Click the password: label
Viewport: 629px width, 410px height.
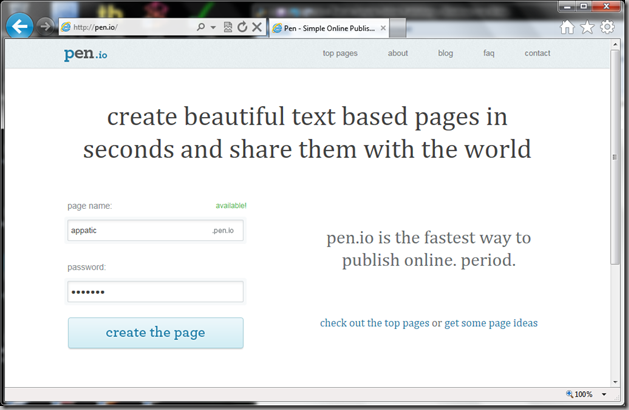[86, 267]
